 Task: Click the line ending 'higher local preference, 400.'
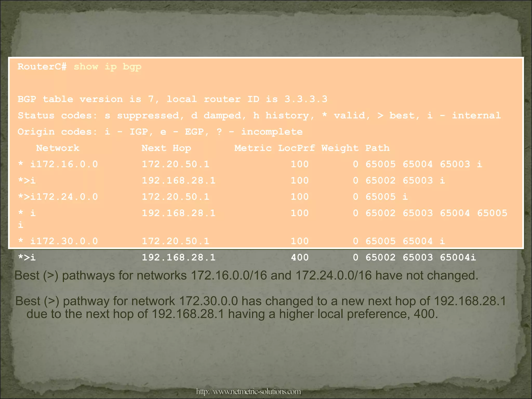232,314
